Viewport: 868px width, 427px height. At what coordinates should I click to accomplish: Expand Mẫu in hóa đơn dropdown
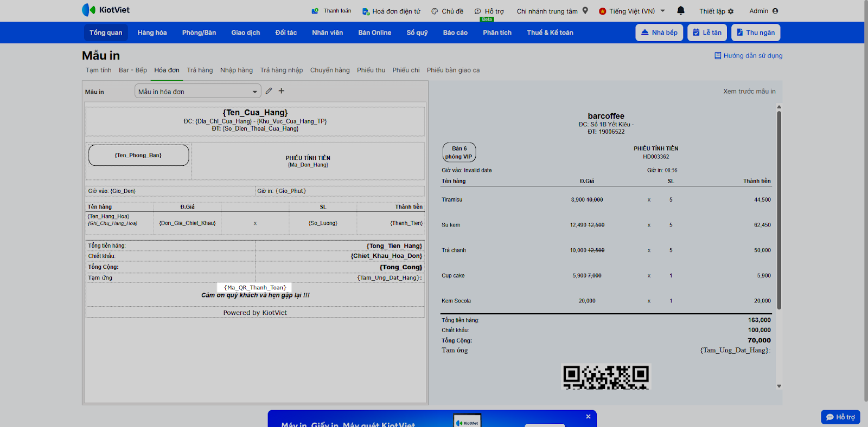coord(198,91)
